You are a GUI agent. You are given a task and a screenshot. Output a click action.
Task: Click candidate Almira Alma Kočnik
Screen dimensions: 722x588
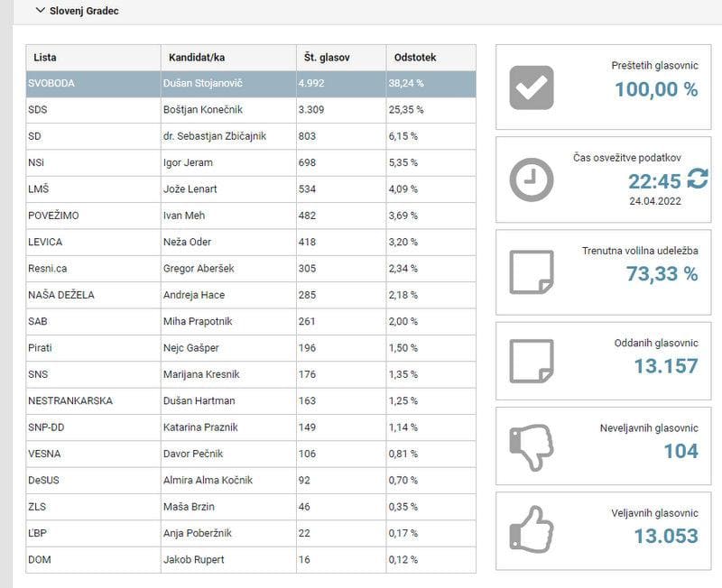tap(207, 481)
